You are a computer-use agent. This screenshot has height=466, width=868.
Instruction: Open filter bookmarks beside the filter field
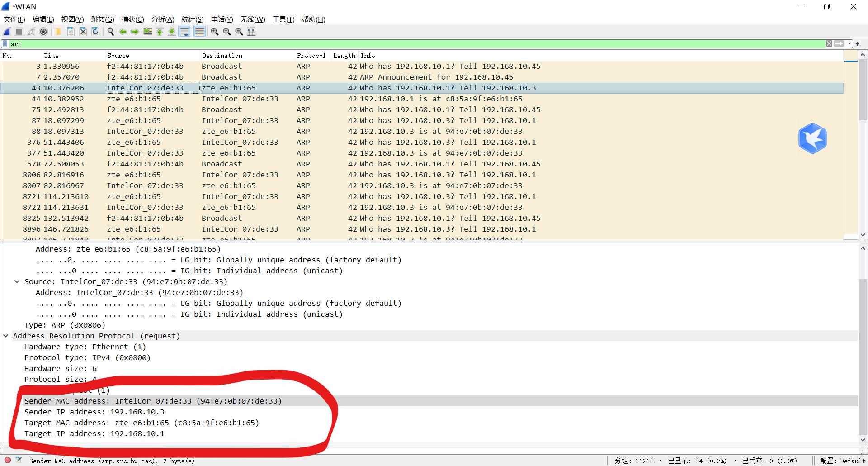[5, 43]
